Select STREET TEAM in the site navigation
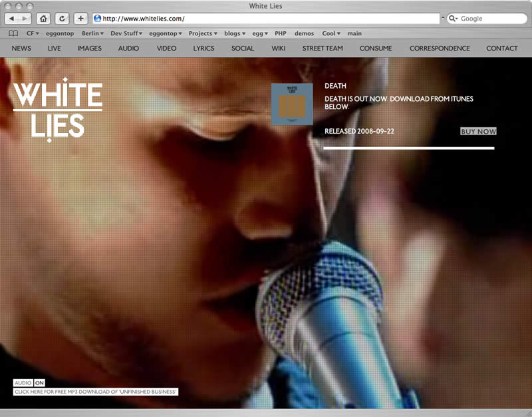532x417 pixels. click(323, 48)
